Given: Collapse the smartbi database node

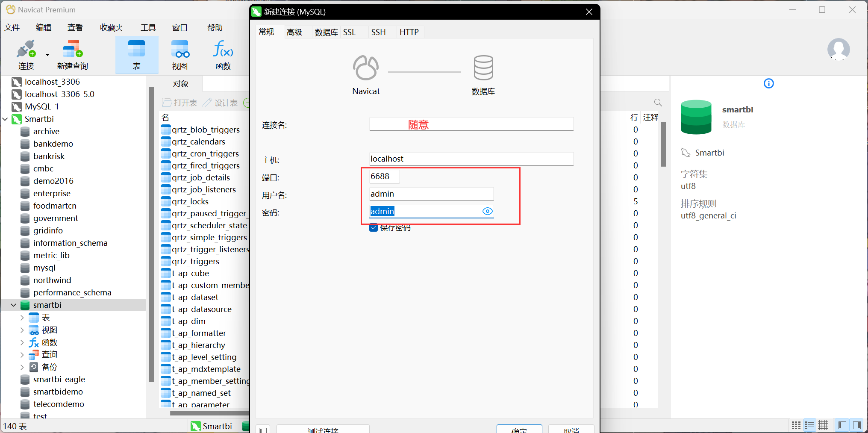Looking at the screenshot, I should click(x=13, y=305).
